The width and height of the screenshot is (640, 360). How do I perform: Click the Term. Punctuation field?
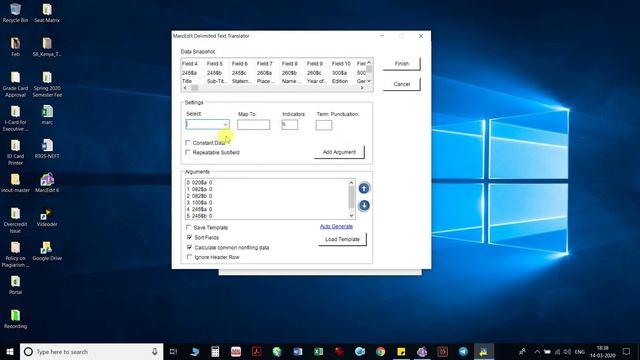click(x=324, y=125)
